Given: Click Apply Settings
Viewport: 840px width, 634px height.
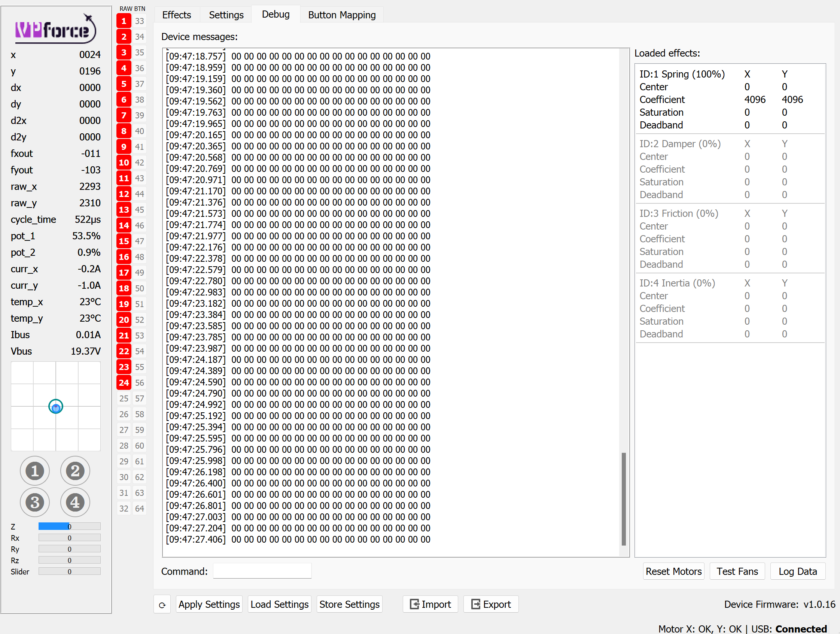Looking at the screenshot, I should (x=209, y=604).
